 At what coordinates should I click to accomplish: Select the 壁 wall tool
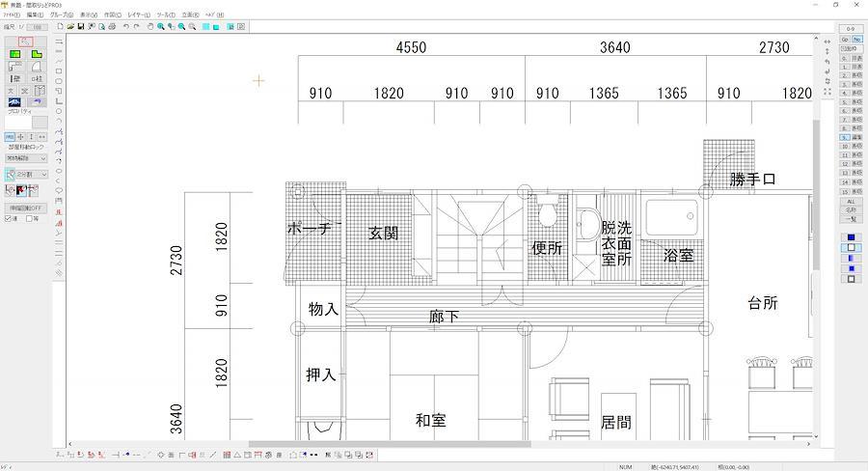click(x=14, y=79)
